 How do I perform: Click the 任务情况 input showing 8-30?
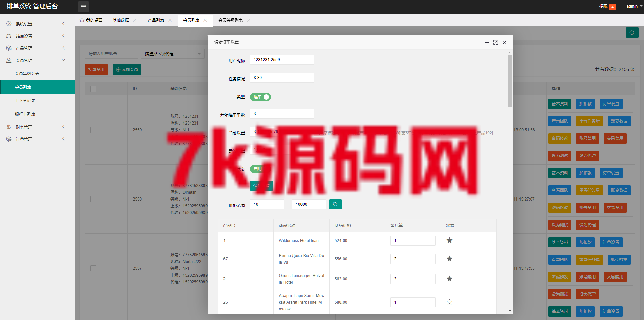click(x=282, y=78)
